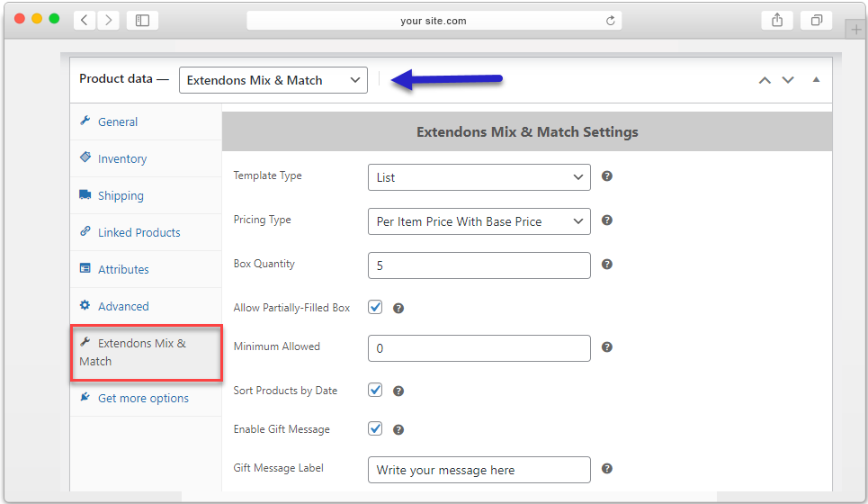The width and height of the screenshot is (868, 504).
Task: Click the tag icon beside Inventory
Action: click(85, 157)
